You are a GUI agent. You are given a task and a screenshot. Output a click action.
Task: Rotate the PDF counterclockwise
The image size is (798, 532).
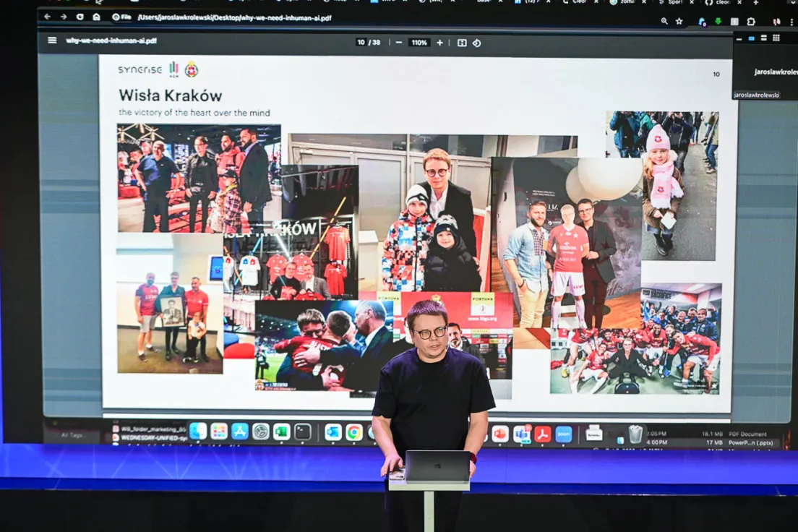[x=477, y=43]
